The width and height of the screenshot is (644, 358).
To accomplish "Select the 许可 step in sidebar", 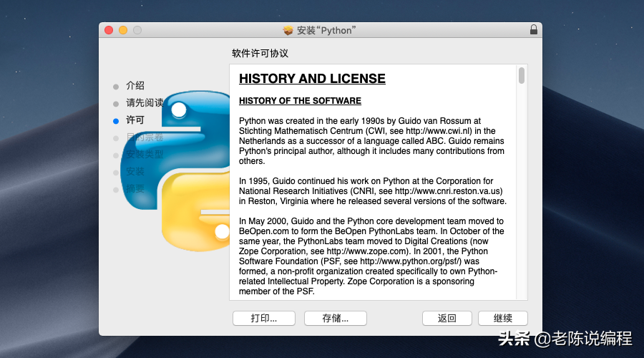I will click(135, 120).
